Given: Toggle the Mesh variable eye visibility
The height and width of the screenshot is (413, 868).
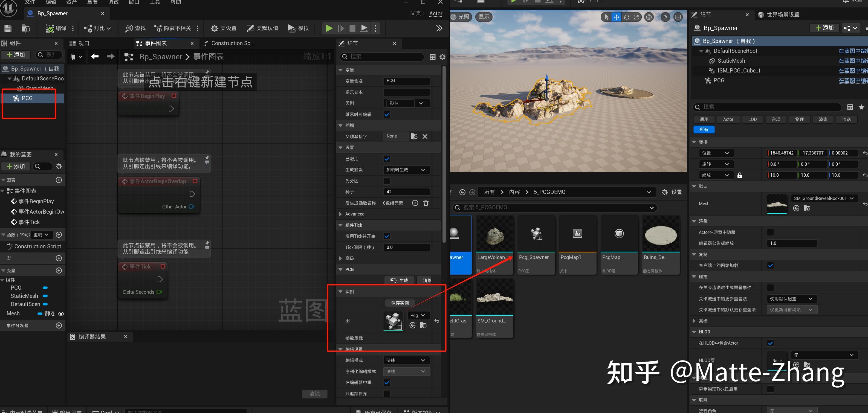Looking at the screenshot, I should pyautogui.click(x=61, y=314).
